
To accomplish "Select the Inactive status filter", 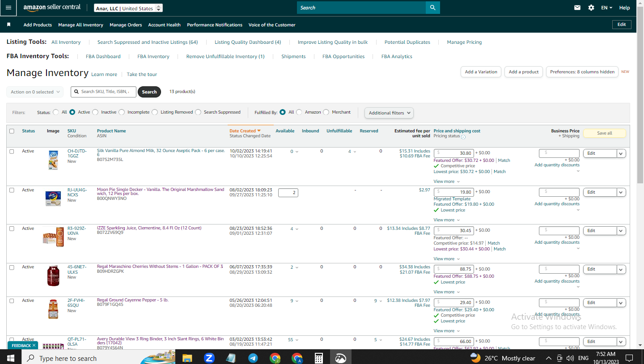I will 95,112.
